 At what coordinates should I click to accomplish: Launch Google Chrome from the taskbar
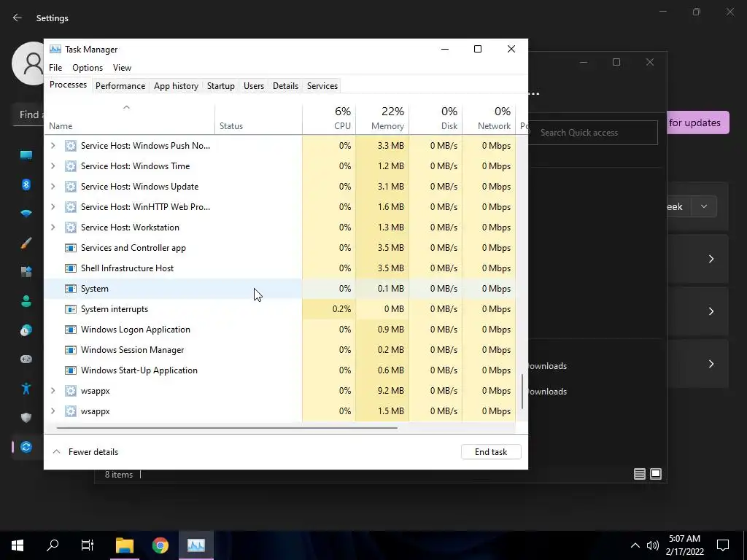(x=160, y=545)
